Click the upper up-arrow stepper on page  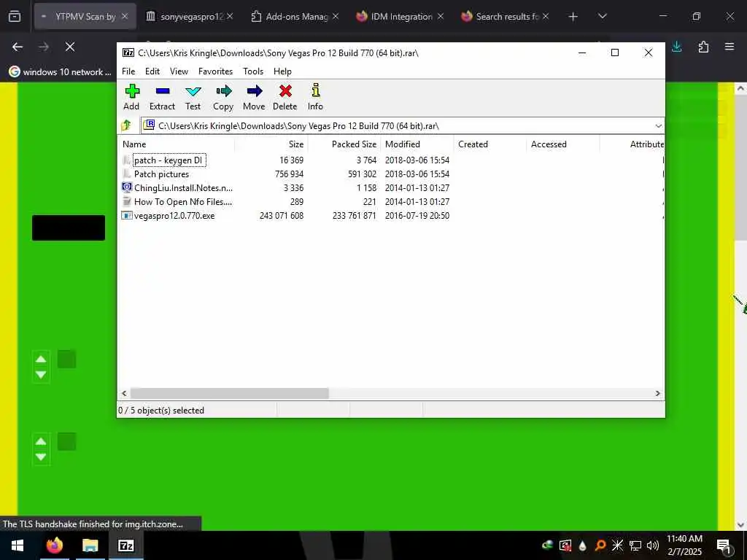click(x=41, y=359)
